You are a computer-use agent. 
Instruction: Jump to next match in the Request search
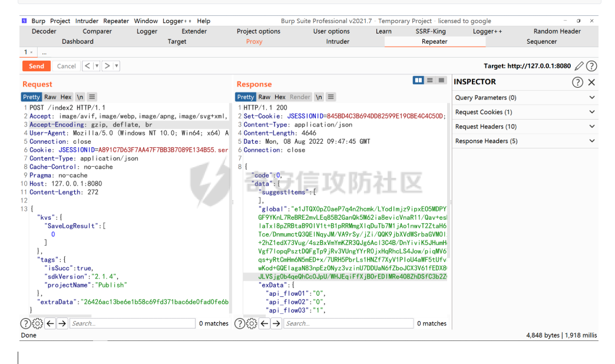(x=62, y=323)
